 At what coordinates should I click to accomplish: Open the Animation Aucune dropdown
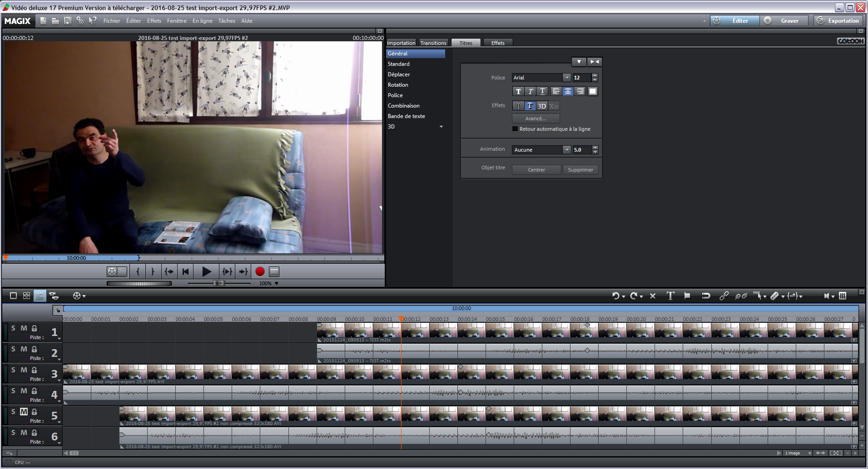click(566, 150)
